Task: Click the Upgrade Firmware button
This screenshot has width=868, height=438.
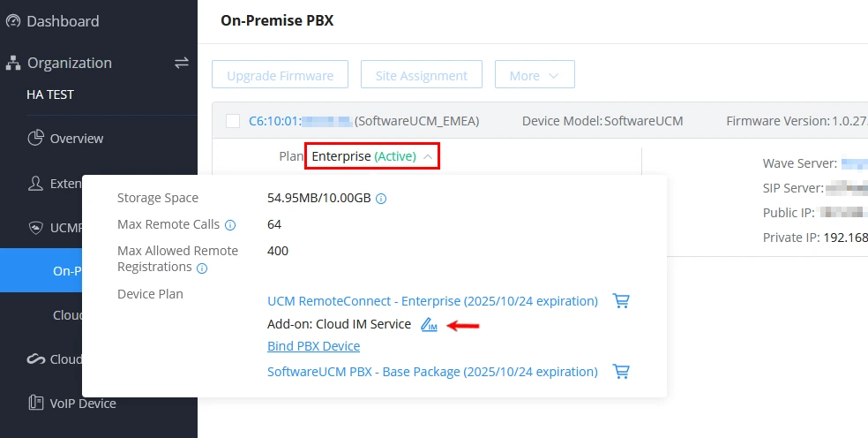Action: click(280, 74)
